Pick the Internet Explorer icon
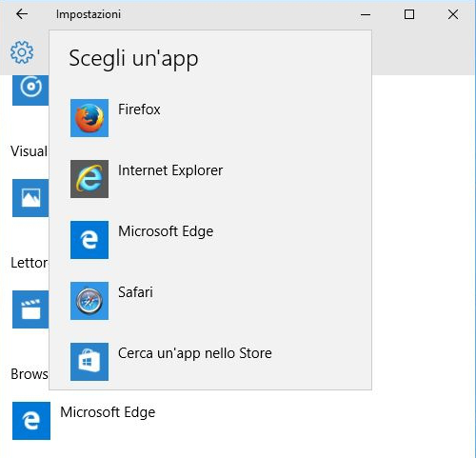476x458 pixels. tap(89, 179)
